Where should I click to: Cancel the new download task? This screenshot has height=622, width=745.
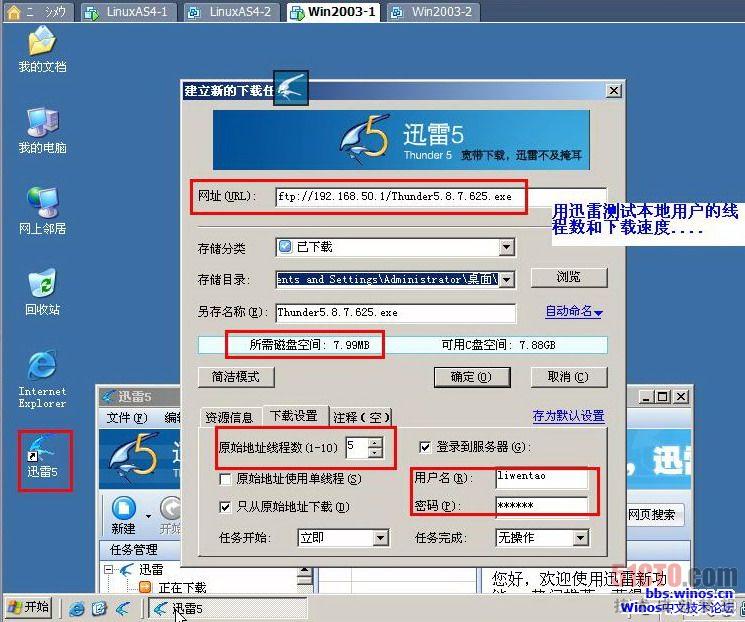[569, 377]
